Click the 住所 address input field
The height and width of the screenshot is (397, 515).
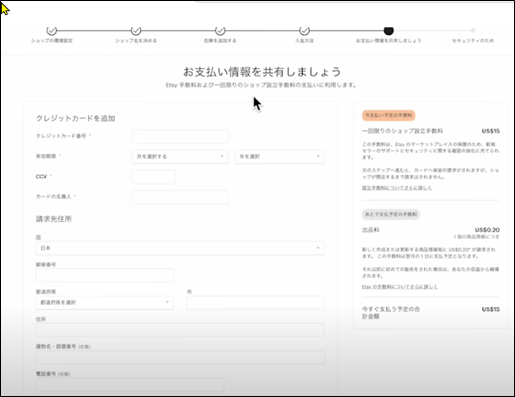click(180, 330)
